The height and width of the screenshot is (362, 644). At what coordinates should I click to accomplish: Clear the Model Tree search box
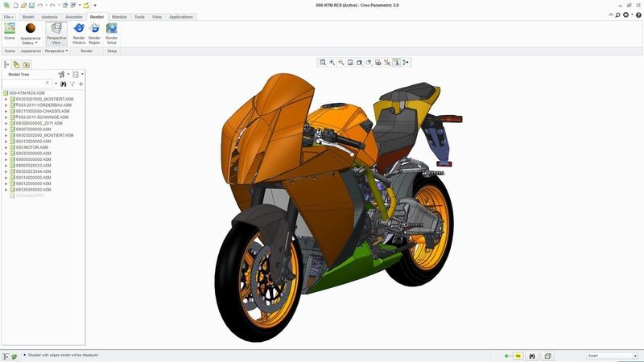click(47, 84)
